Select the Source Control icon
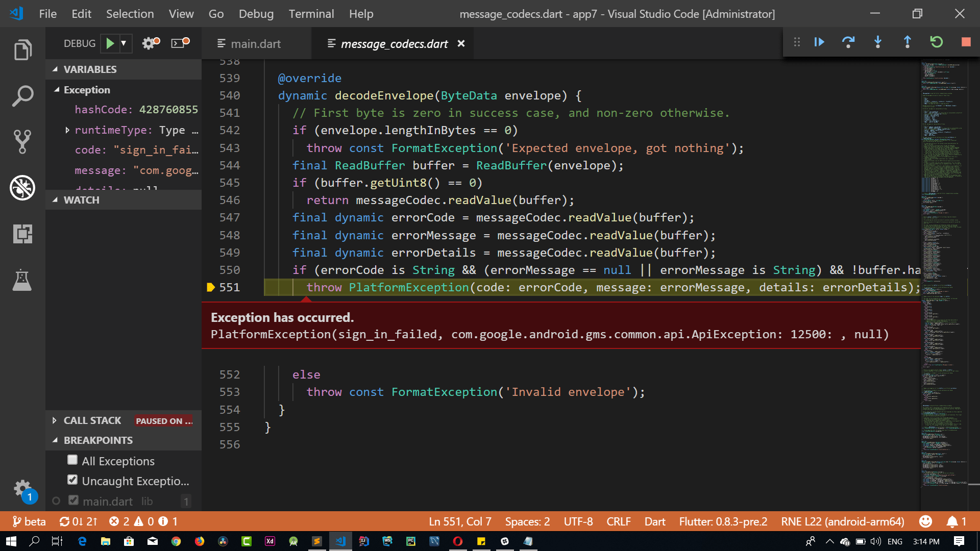 coord(22,142)
